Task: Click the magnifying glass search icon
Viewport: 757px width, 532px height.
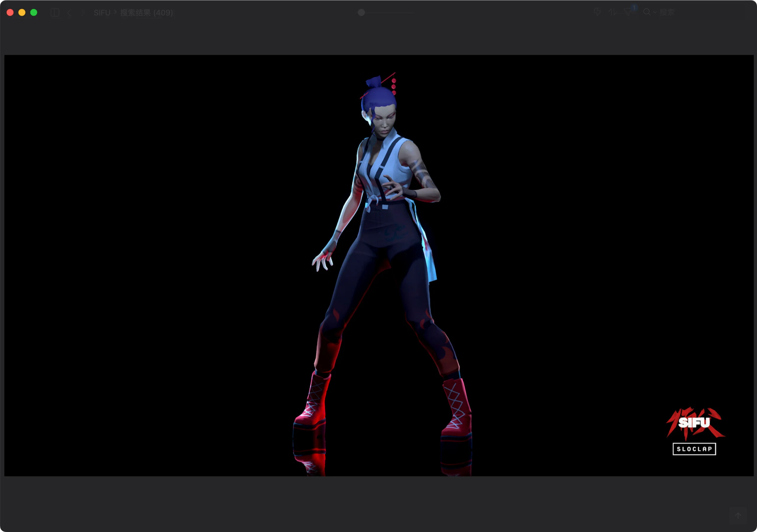Action: (646, 12)
